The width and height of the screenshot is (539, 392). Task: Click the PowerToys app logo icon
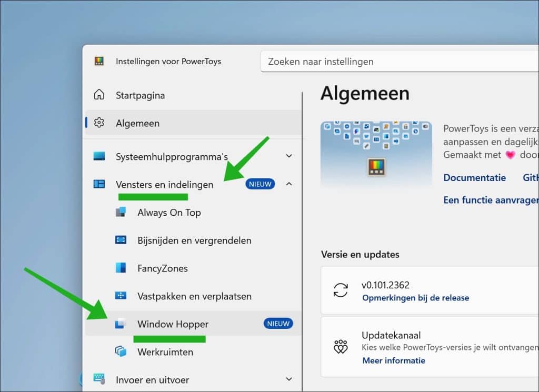pyautogui.click(x=99, y=62)
